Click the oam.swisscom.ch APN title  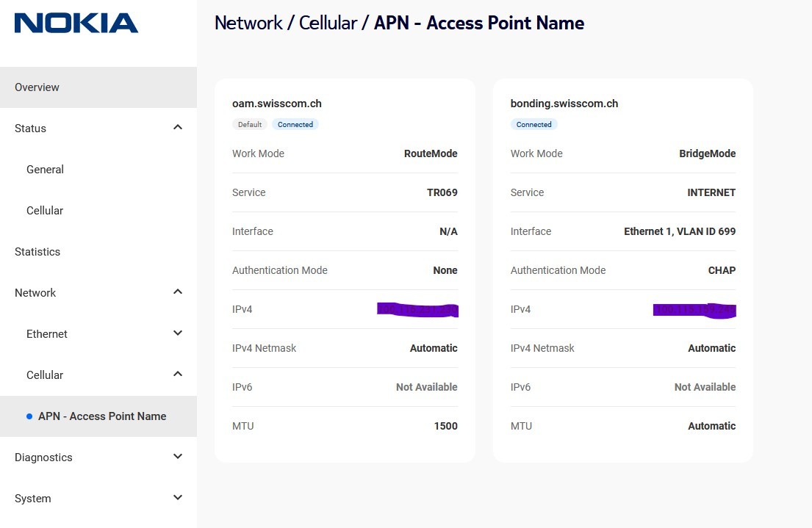(x=277, y=104)
